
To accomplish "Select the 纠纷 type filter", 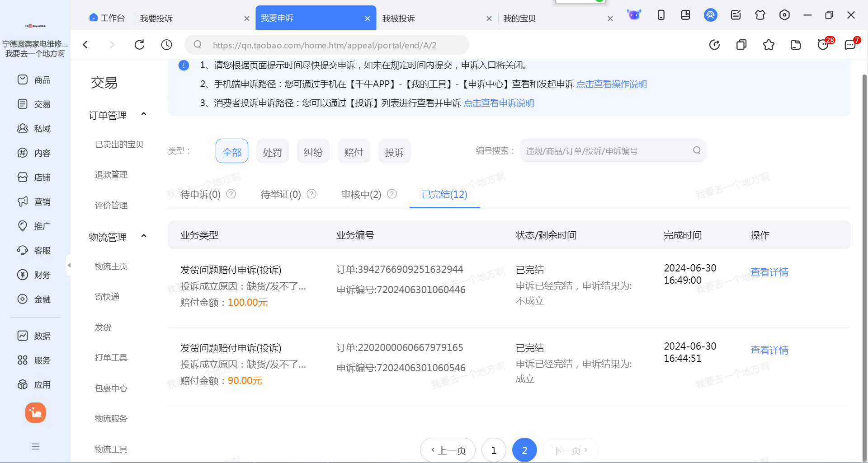I will point(313,151).
